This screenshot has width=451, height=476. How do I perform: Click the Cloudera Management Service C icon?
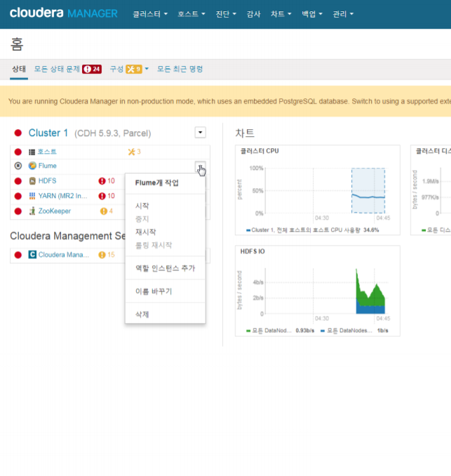click(32, 254)
